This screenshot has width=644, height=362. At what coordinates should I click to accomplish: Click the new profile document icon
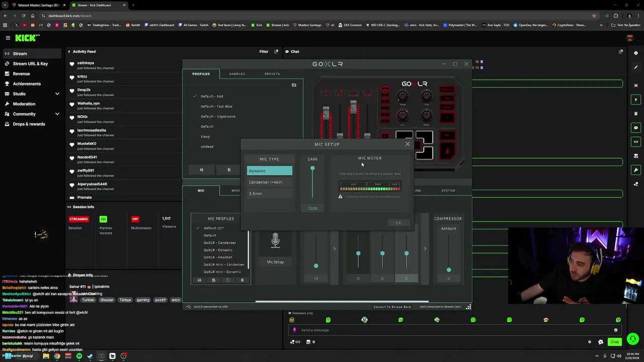pos(229,169)
